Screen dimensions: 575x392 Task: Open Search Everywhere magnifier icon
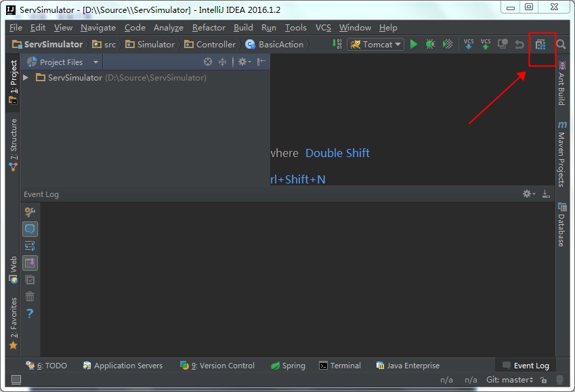point(561,45)
